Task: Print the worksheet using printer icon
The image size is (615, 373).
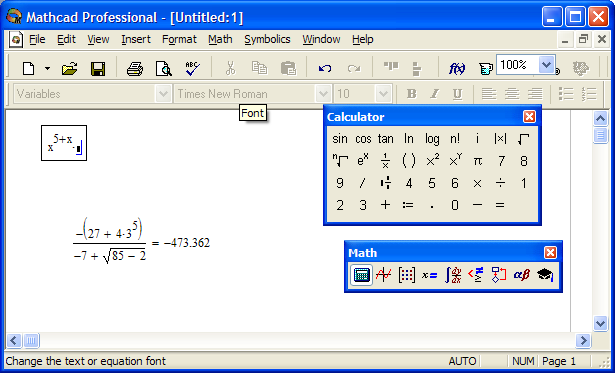Action: pos(135,69)
